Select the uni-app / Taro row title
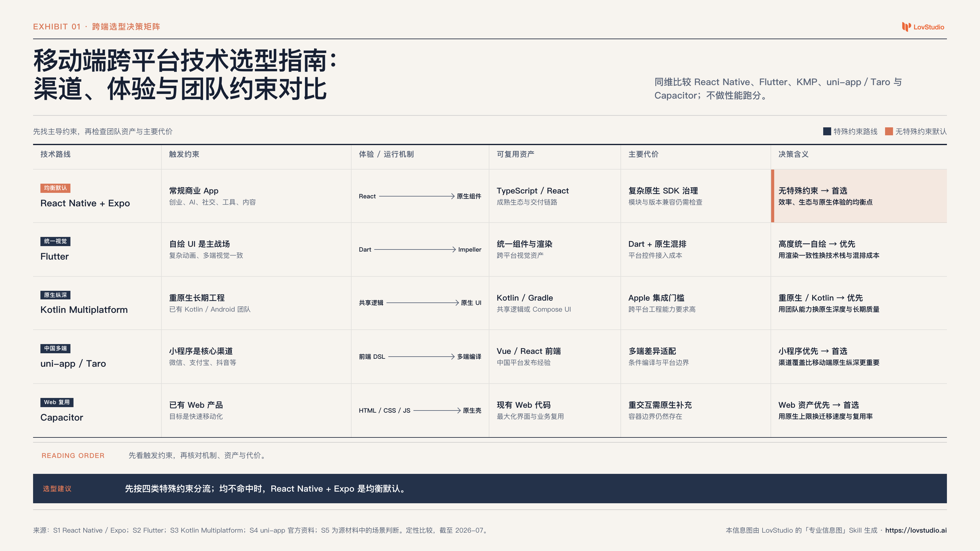 (x=73, y=364)
